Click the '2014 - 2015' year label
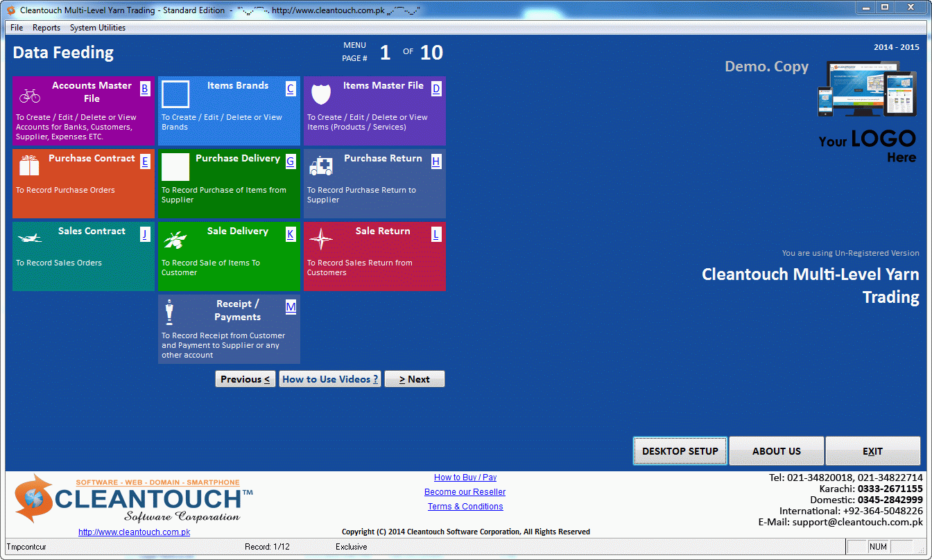This screenshot has width=932, height=560. (x=897, y=48)
